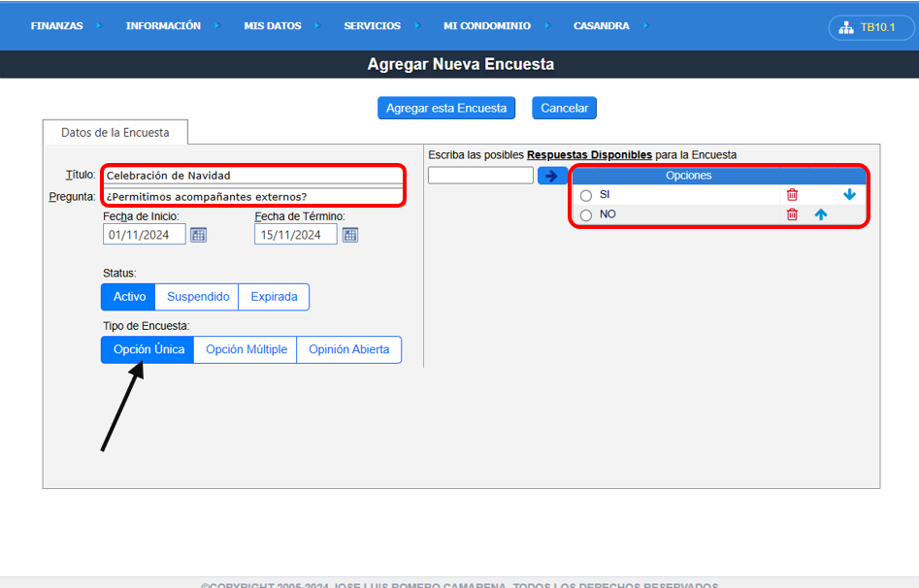The width and height of the screenshot is (919, 588).
Task: Click Agregar esta Encuesta button
Action: click(x=446, y=108)
